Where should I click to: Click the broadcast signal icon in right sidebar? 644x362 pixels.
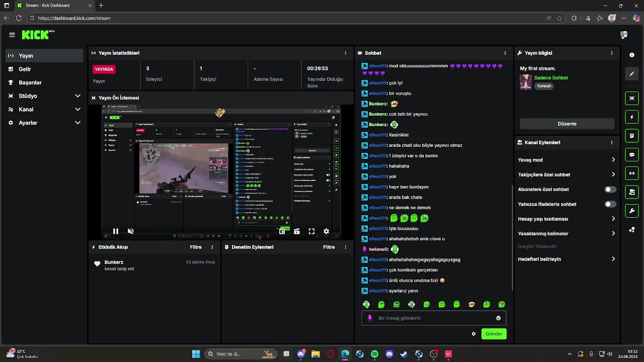[x=632, y=173]
